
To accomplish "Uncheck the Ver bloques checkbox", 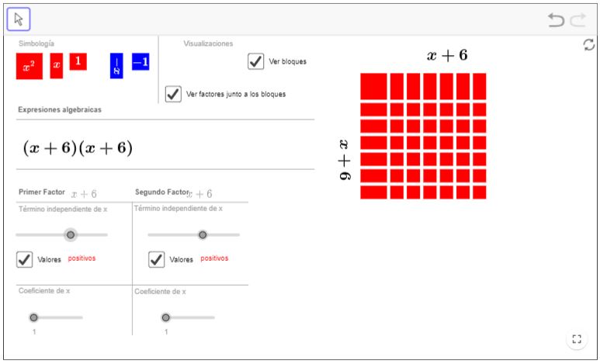I will tap(256, 61).
